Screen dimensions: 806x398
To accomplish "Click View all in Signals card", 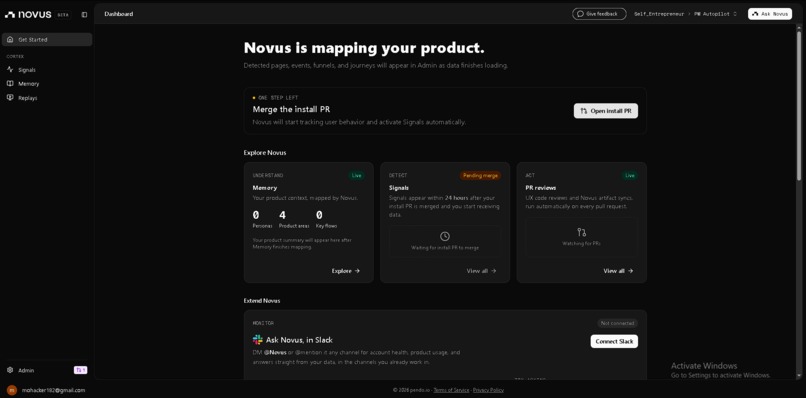I will click(x=481, y=271).
